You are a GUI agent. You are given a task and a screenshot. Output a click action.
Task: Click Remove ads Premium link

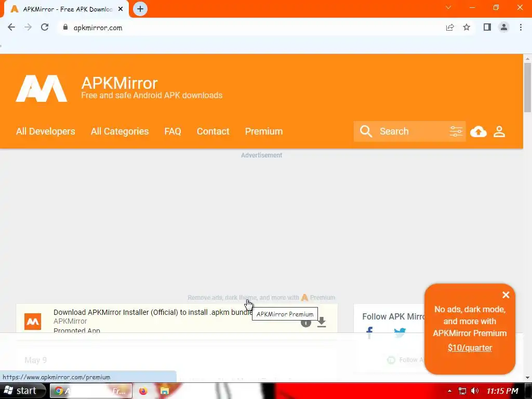tap(261, 298)
